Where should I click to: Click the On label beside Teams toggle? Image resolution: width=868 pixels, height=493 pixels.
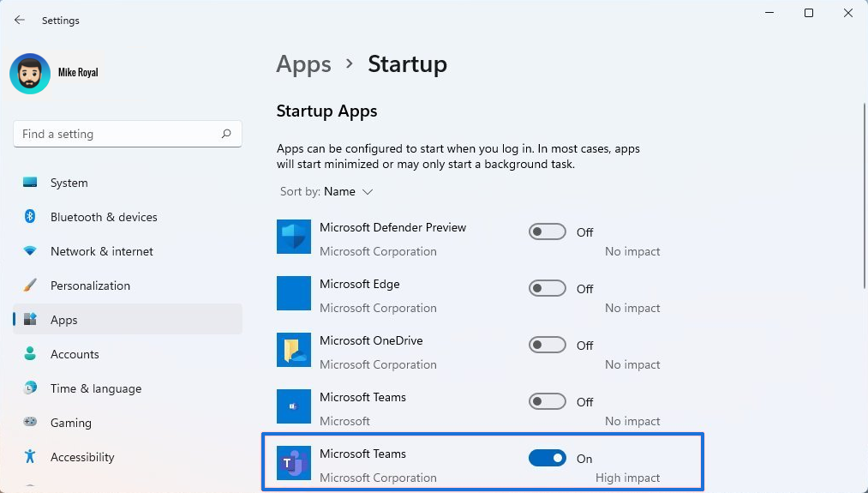(x=584, y=459)
